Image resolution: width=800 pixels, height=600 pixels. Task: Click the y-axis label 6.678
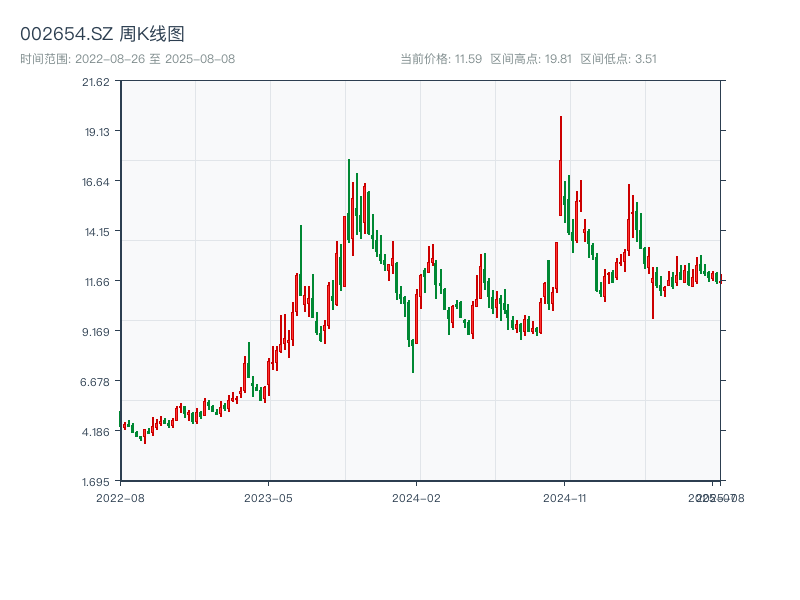coord(95,382)
